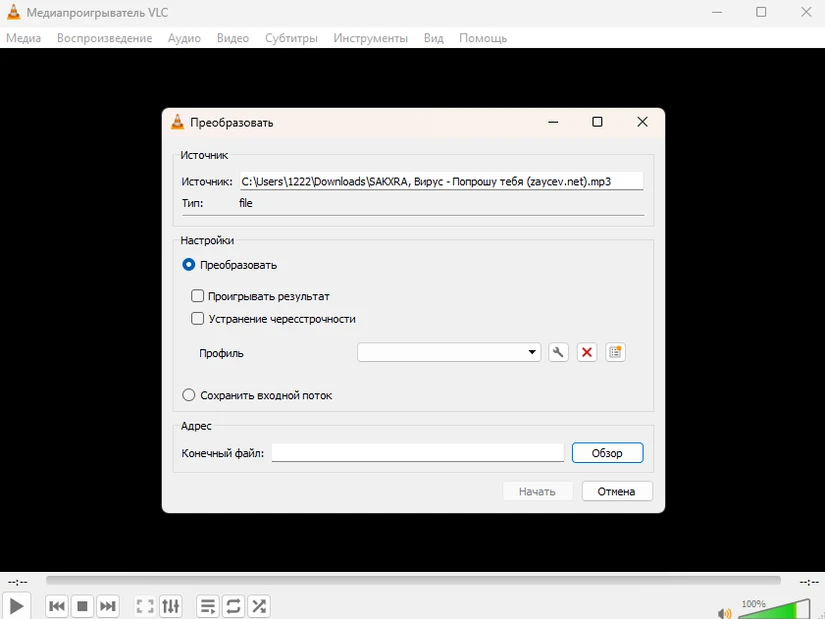This screenshot has width=825, height=619.
Task: Show the playlist icon
Action: coord(207,606)
